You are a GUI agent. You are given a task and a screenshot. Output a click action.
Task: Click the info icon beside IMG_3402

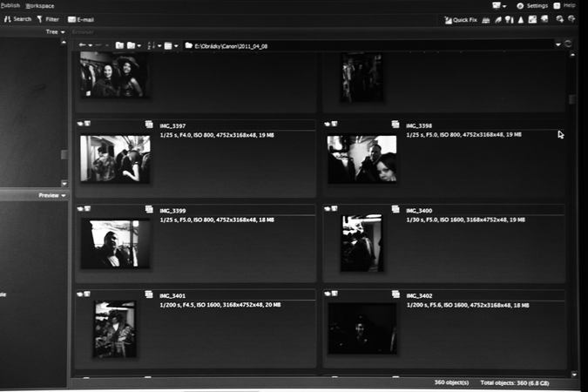395,294
